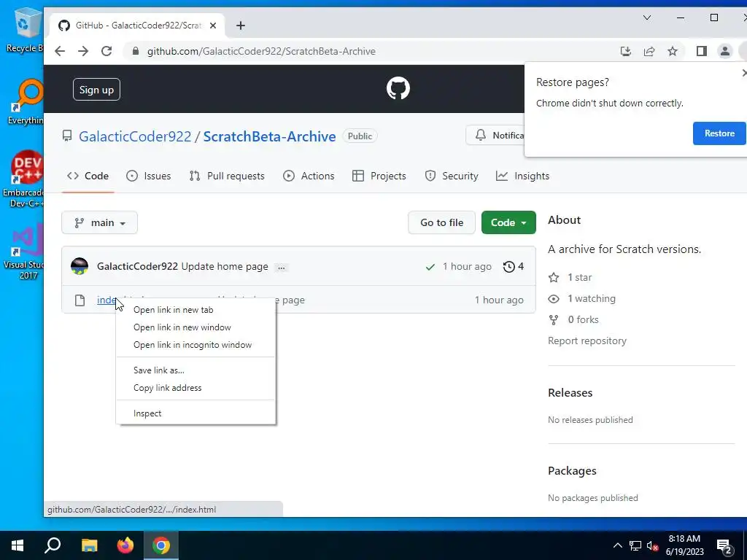The width and height of the screenshot is (747, 560).
Task: Open the ScratchBeta-Archive repository link
Action: [x=269, y=136]
